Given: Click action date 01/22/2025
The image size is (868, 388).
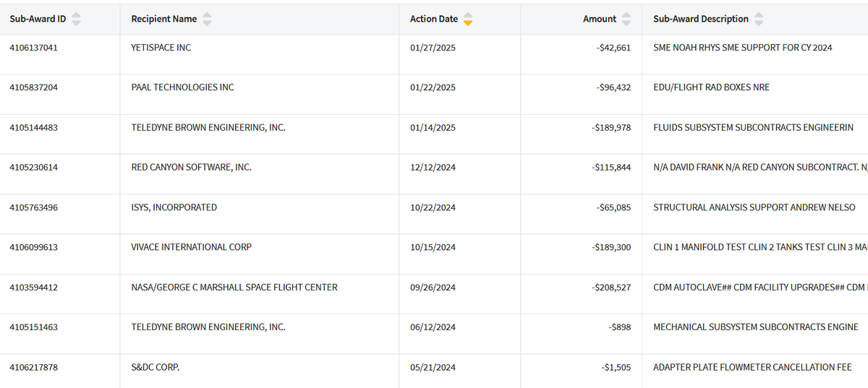Looking at the screenshot, I should (x=433, y=87).
